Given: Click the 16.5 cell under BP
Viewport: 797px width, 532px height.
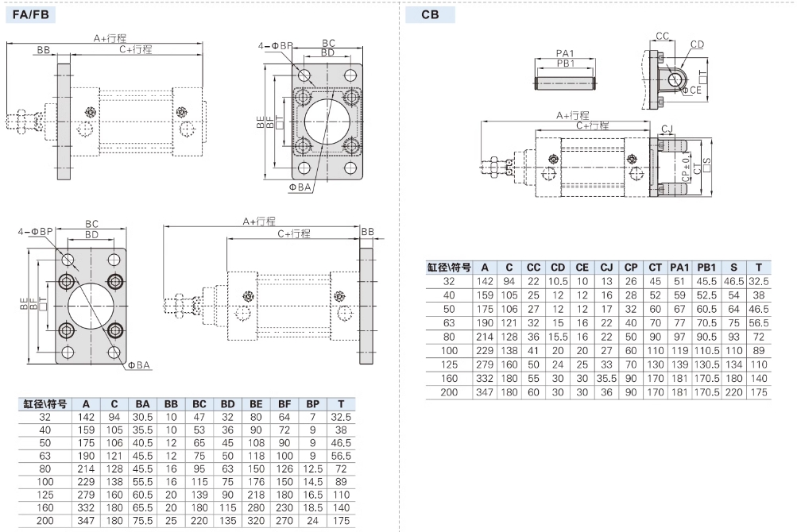Looking at the screenshot, I should point(312,495).
